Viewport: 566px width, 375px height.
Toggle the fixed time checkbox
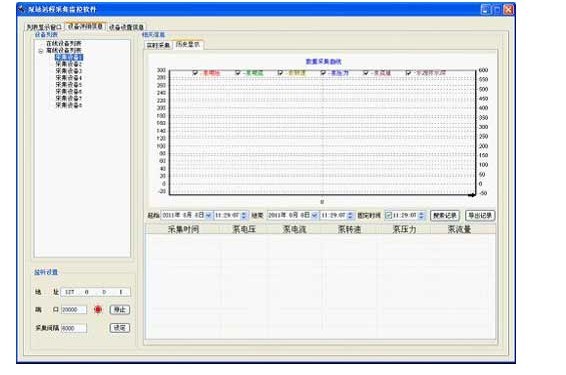pyautogui.click(x=388, y=215)
